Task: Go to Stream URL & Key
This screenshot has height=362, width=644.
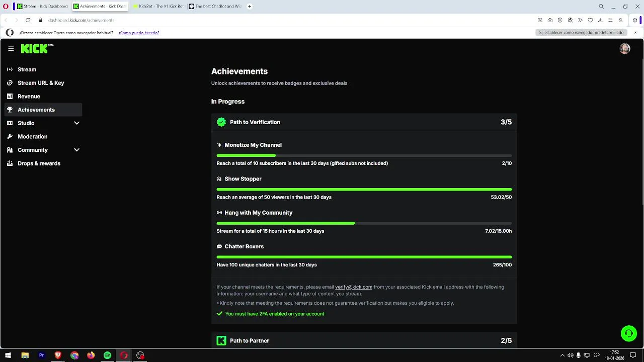Action: (x=41, y=83)
